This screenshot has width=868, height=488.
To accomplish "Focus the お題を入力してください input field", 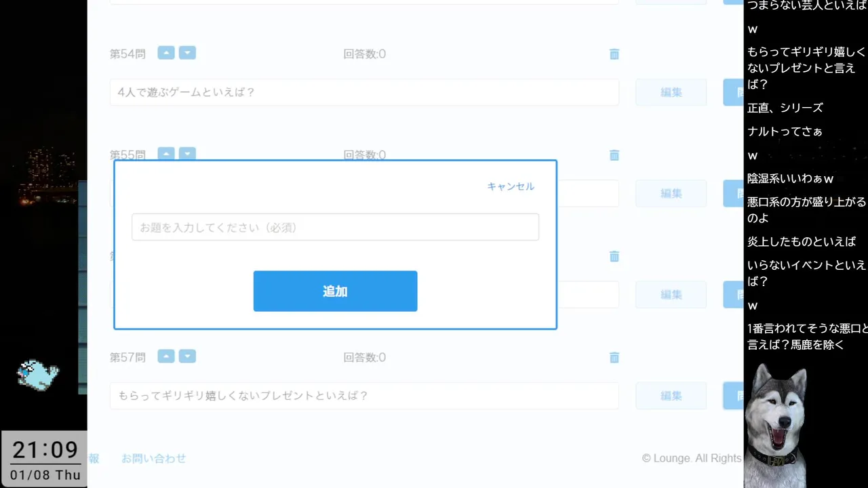I will coord(335,227).
